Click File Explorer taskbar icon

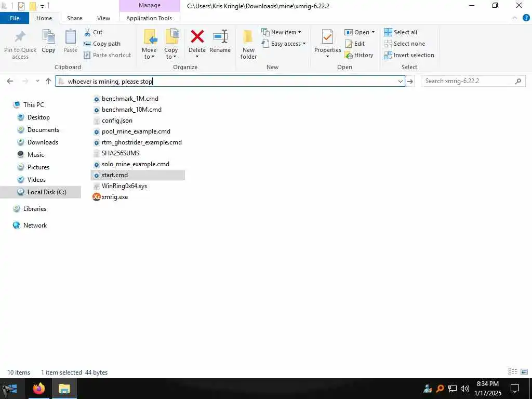(x=64, y=389)
